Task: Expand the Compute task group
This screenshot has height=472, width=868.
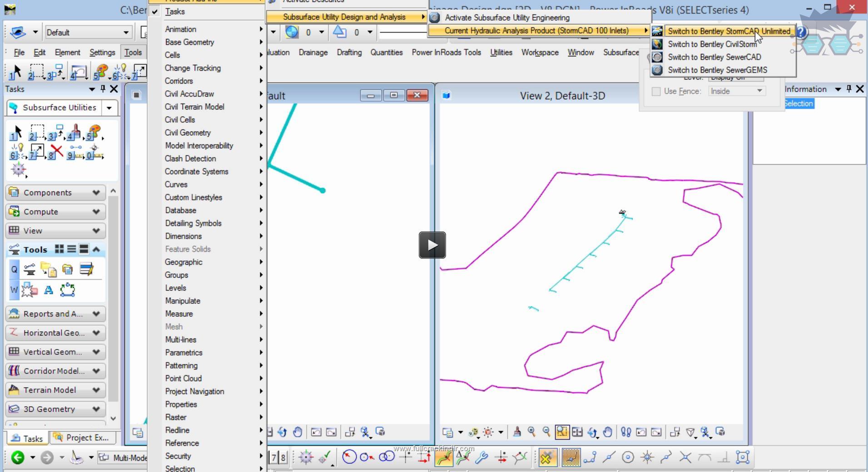Action: tap(56, 211)
